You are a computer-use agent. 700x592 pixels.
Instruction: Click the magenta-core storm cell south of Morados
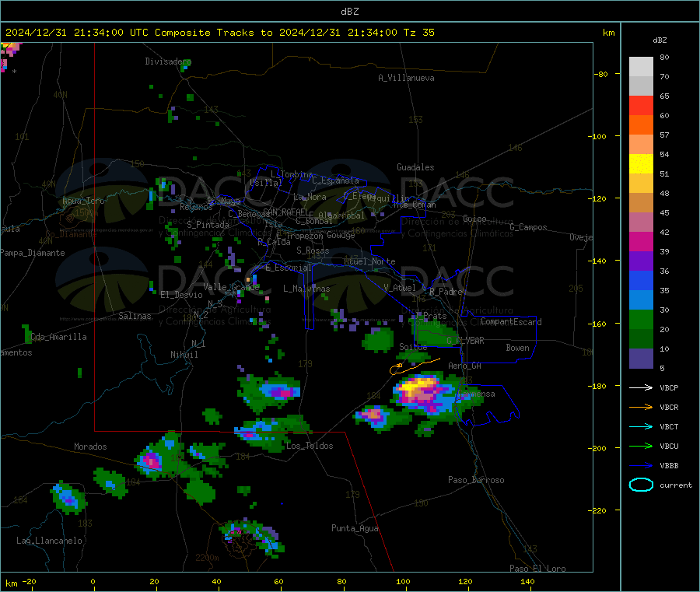pyautogui.click(x=152, y=461)
